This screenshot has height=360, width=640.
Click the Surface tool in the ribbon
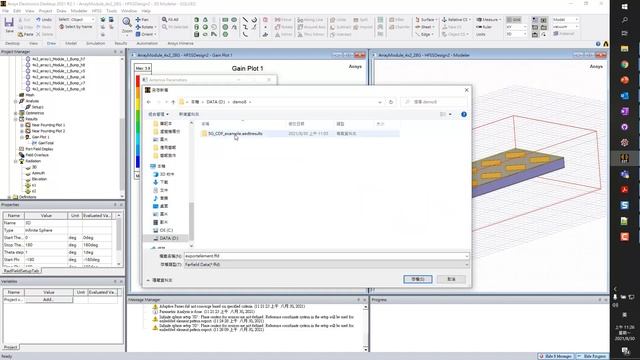pyautogui.click(x=426, y=20)
